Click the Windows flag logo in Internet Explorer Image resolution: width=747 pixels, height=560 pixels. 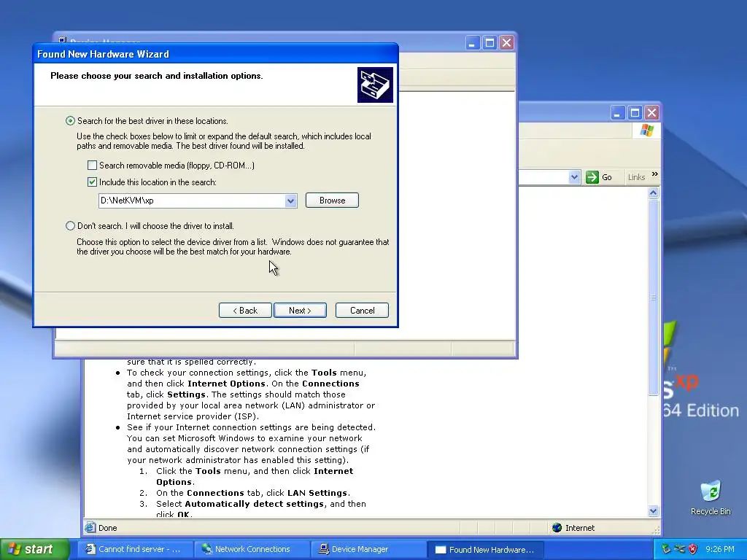click(x=647, y=130)
